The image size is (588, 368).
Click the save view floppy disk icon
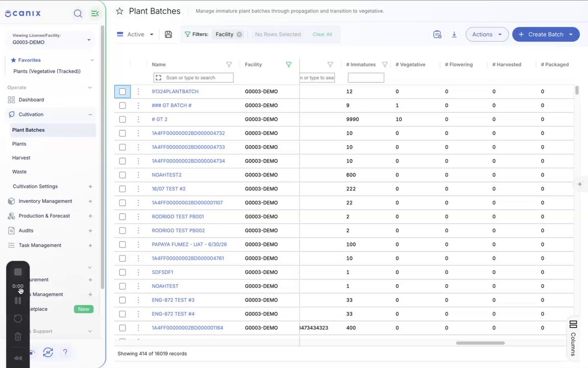click(168, 34)
